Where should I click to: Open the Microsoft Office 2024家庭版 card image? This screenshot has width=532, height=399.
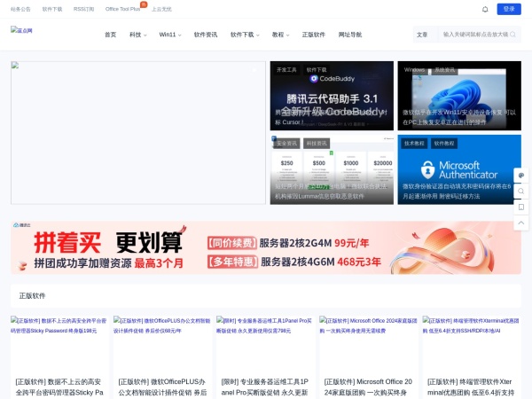tap(369, 342)
